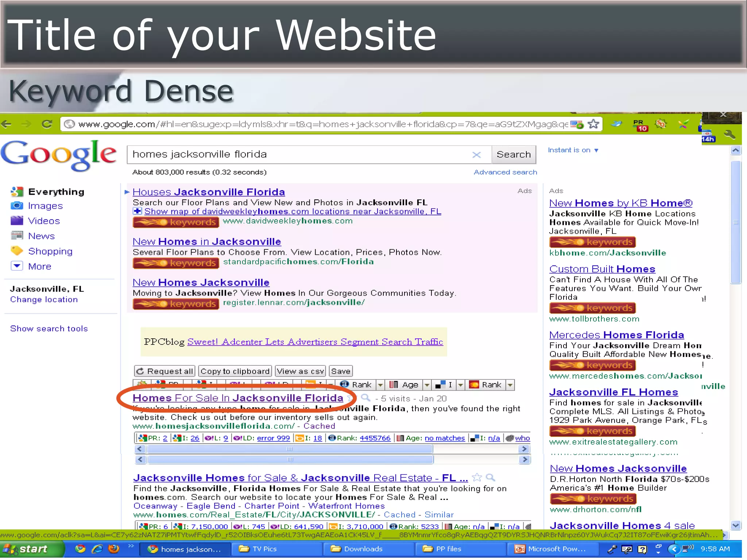Click the Request all button
The image size is (747, 560).
coord(165,371)
